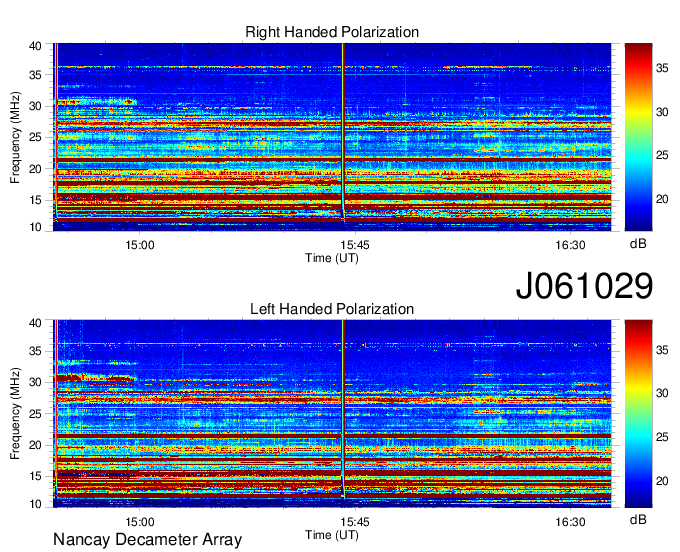The width and height of the screenshot is (680, 552).
Task: Click 'Frequency (MHz)' axis label of right-handed plot
Action: click(x=15, y=137)
